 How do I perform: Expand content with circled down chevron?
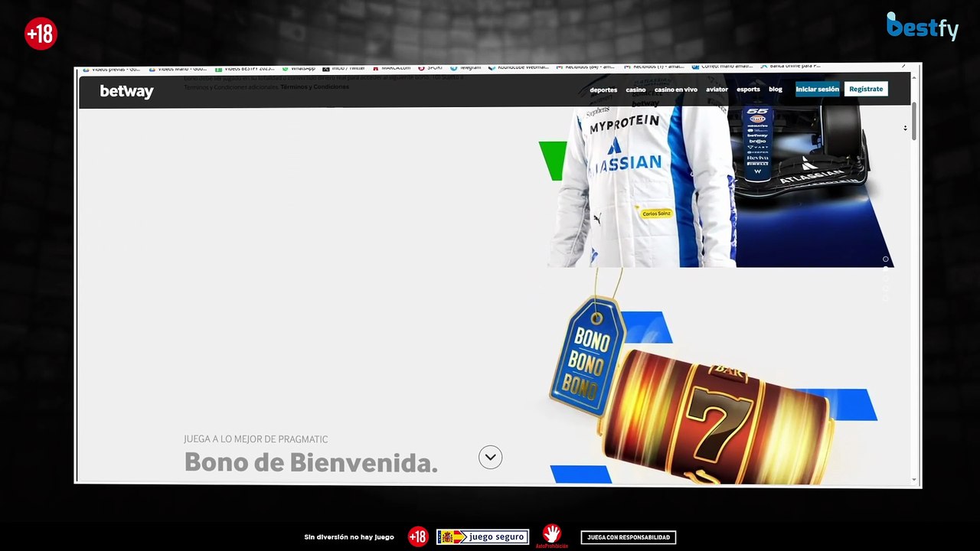(x=491, y=457)
